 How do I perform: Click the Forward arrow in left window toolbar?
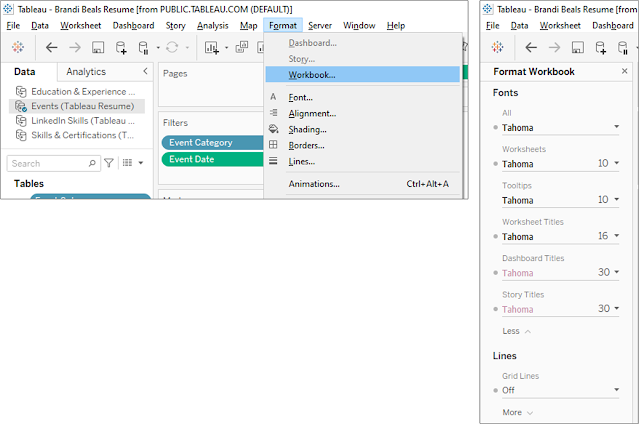tap(75, 48)
